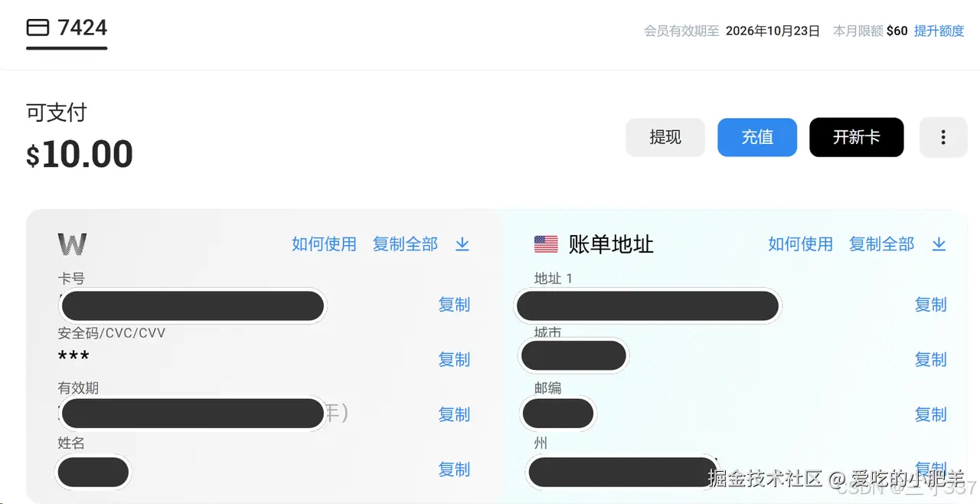The height and width of the screenshot is (504, 980).
Task: Copy the 邮编 postal code
Action: pos(930,414)
